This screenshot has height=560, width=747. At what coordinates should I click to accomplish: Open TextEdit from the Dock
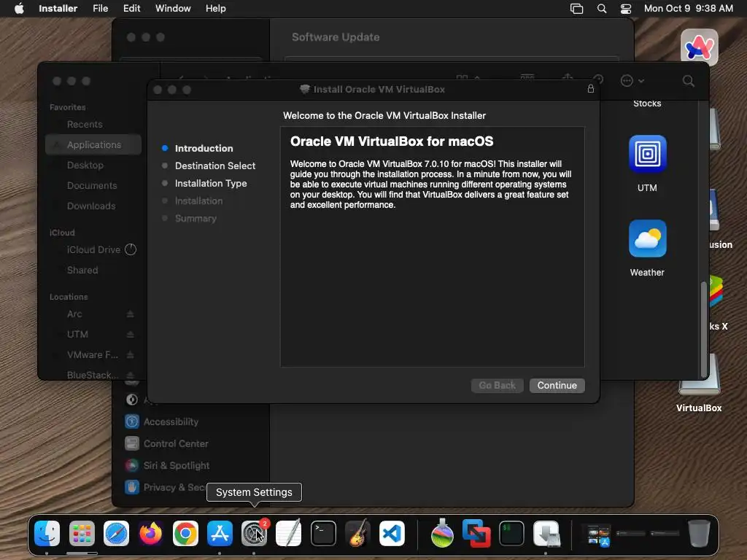click(289, 533)
